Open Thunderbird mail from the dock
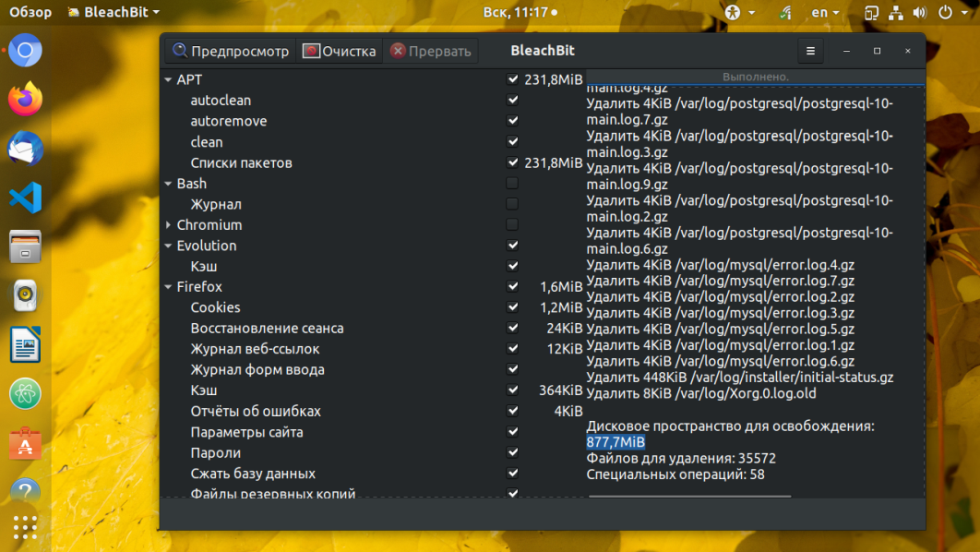Viewport: 980px width, 552px height. tap(26, 148)
